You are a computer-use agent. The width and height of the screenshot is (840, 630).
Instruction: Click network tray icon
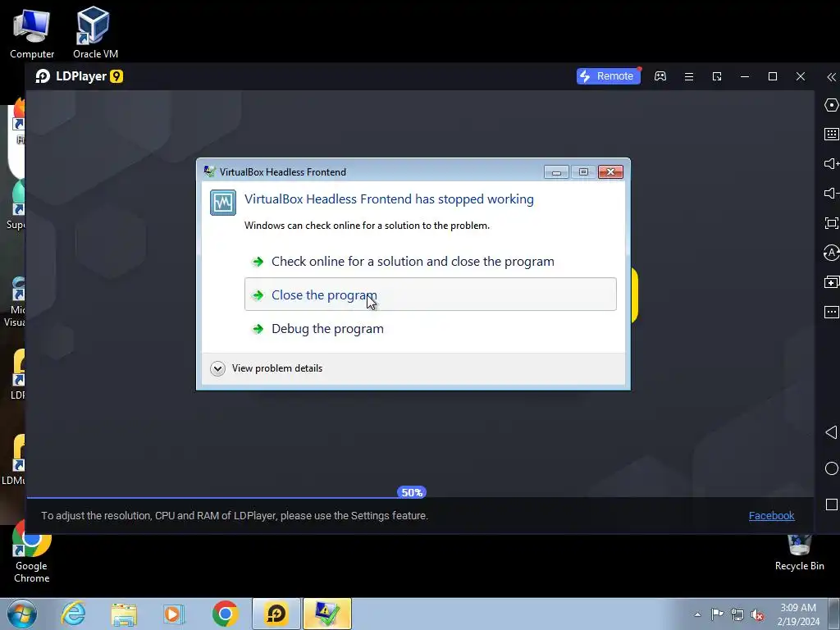pyautogui.click(x=737, y=614)
